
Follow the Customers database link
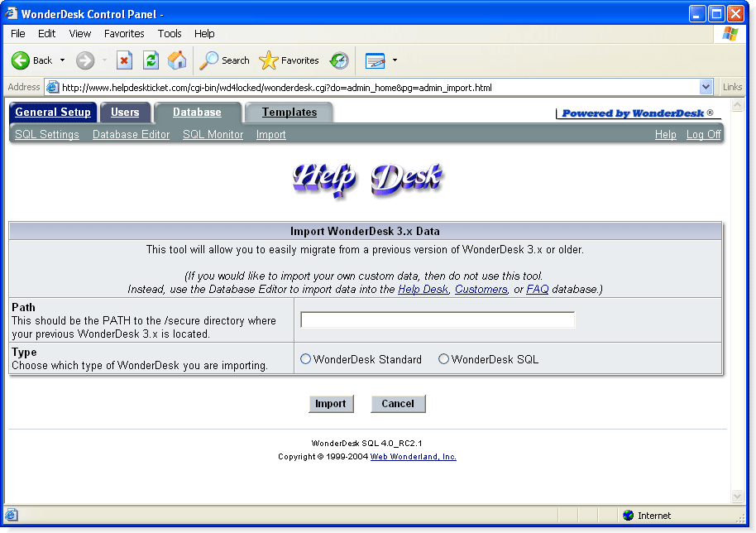tap(481, 290)
